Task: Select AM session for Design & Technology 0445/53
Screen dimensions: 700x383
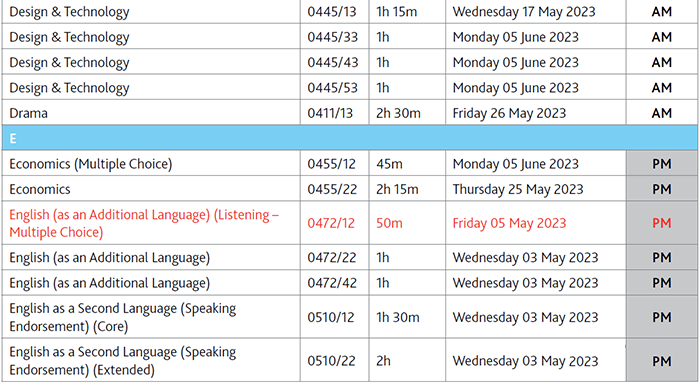Action: [662, 87]
